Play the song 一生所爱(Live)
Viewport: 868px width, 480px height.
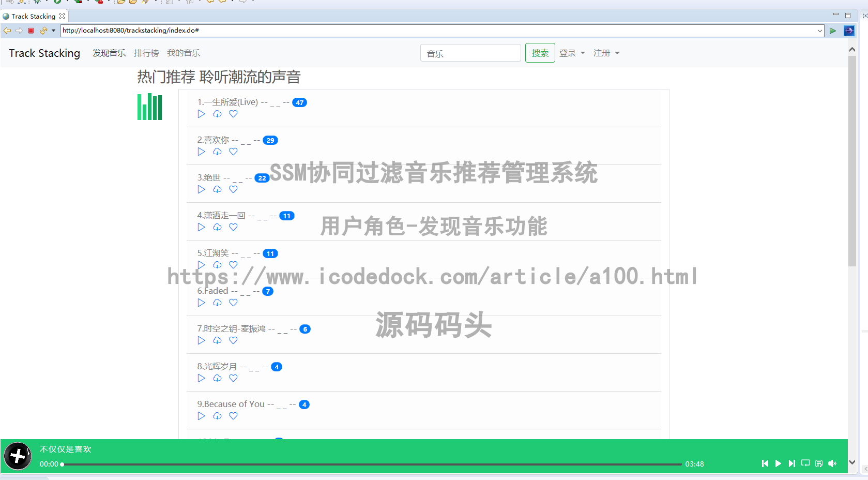pyautogui.click(x=201, y=114)
